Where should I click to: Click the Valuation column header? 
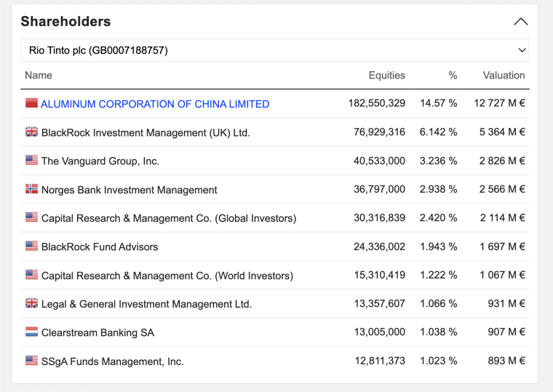[x=504, y=76]
